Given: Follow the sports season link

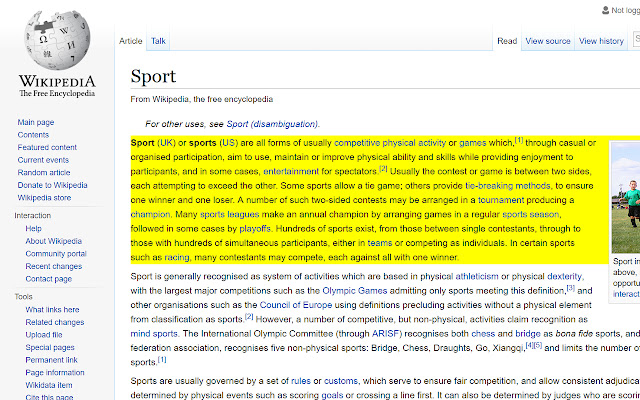Looking at the screenshot, I should coord(531,214).
